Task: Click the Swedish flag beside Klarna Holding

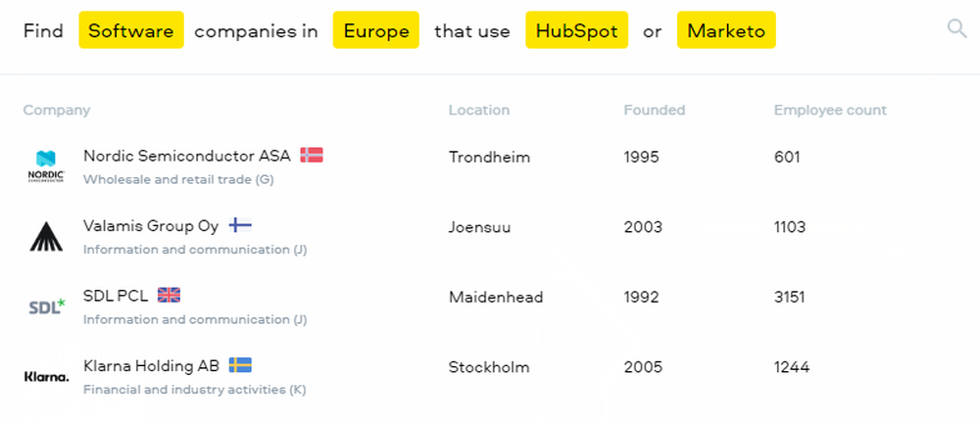Action: point(240,365)
